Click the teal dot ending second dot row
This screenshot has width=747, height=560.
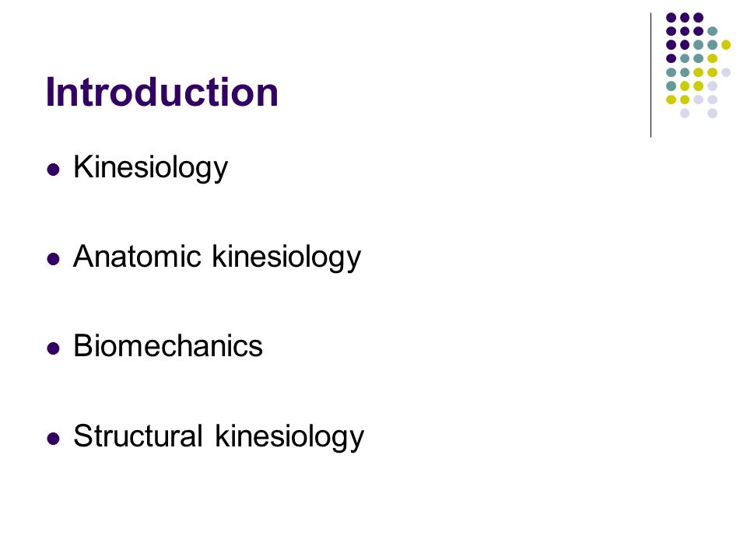(x=712, y=31)
